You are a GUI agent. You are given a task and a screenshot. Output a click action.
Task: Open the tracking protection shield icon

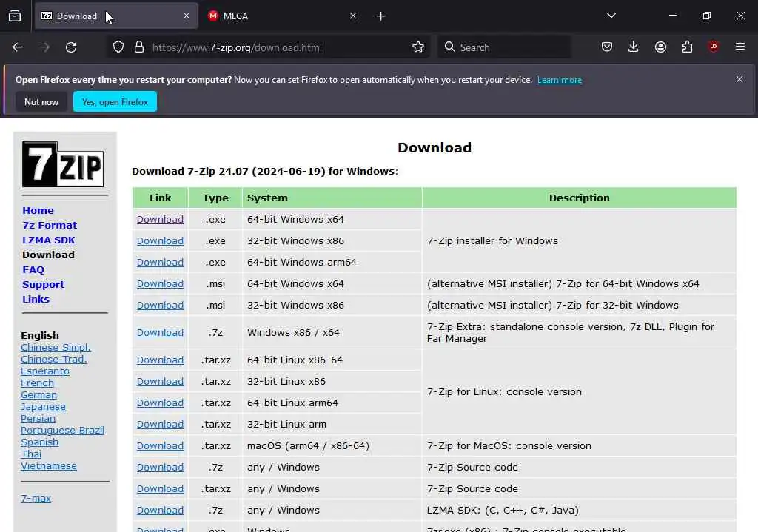tap(118, 47)
